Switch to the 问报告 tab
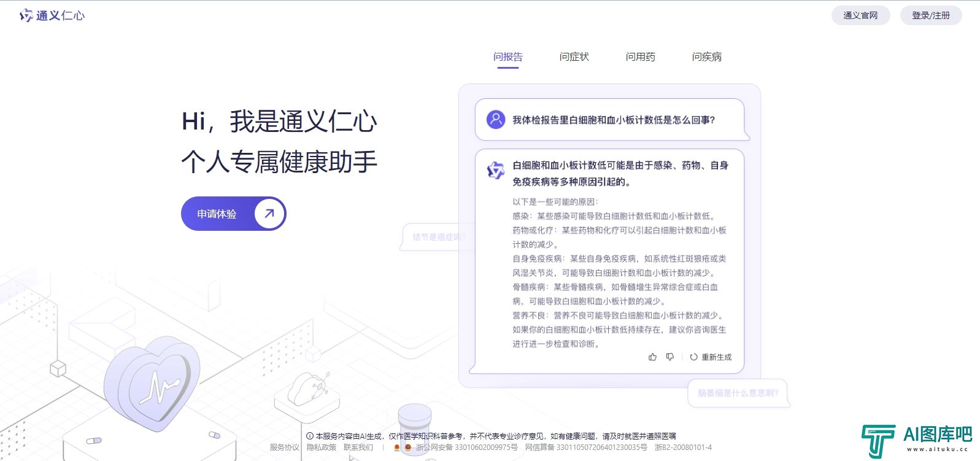 508,57
